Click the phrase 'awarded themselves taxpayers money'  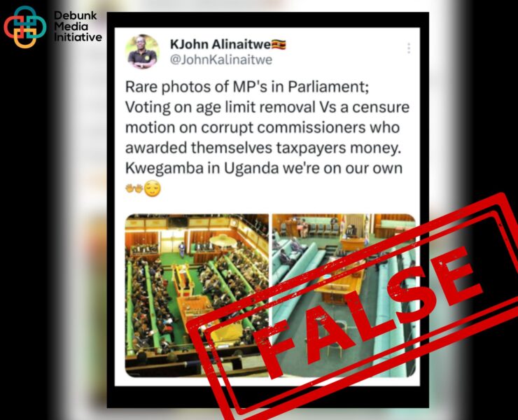coord(261,148)
